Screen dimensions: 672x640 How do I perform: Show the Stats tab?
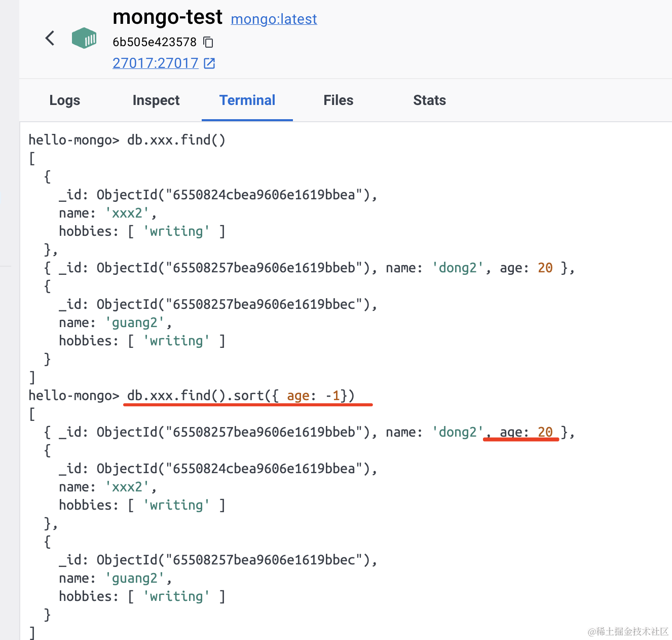(429, 100)
